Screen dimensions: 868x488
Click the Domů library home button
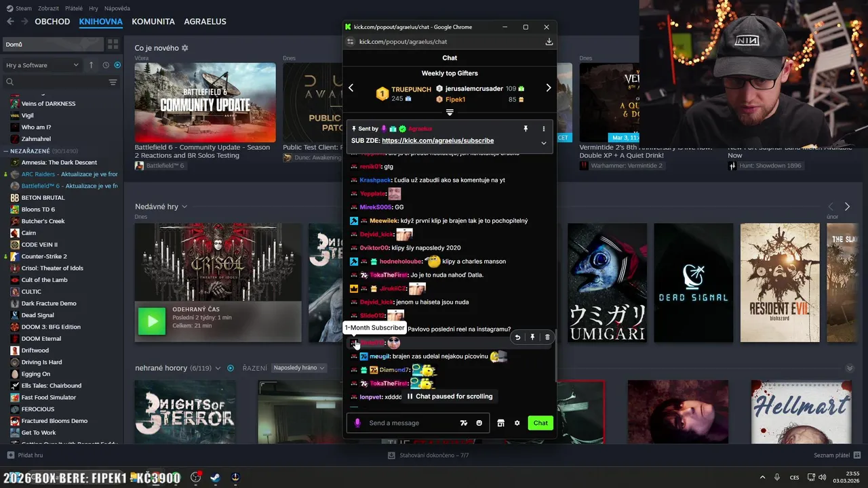click(x=53, y=45)
